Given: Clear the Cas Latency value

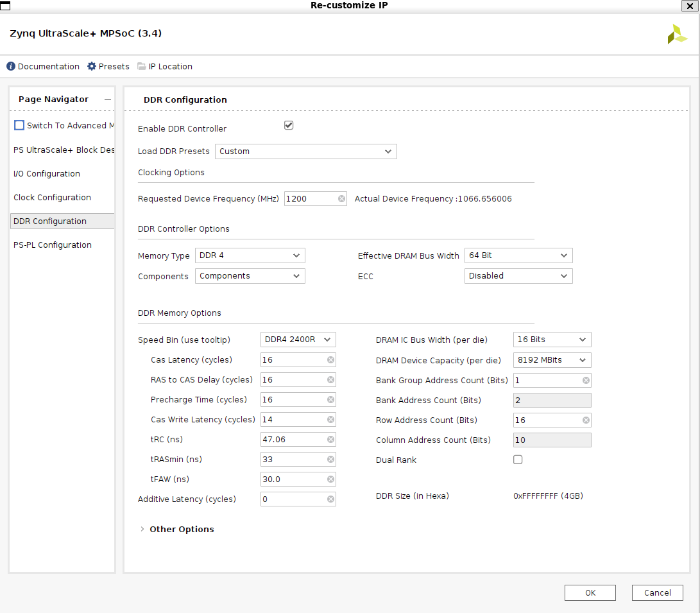Looking at the screenshot, I should pos(331,360).
